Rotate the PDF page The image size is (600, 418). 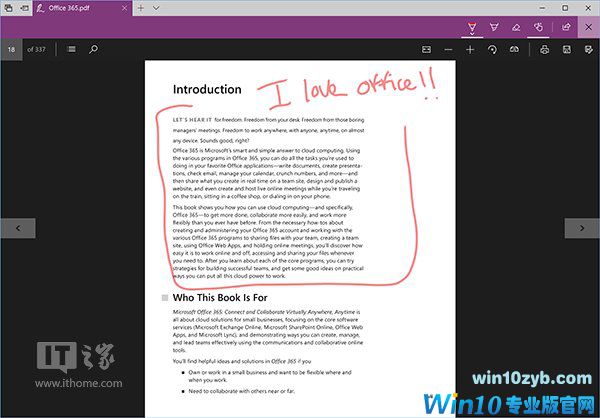(x=492, y=49)
